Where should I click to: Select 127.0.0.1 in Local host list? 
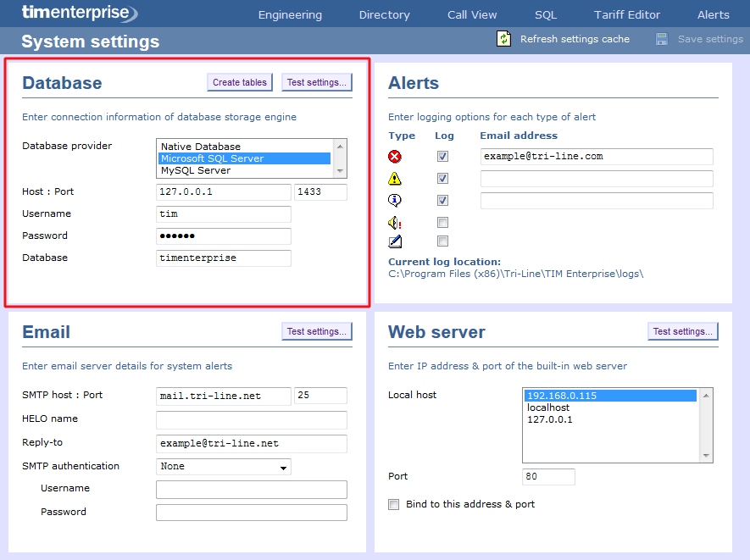click(x=610, y=419)
